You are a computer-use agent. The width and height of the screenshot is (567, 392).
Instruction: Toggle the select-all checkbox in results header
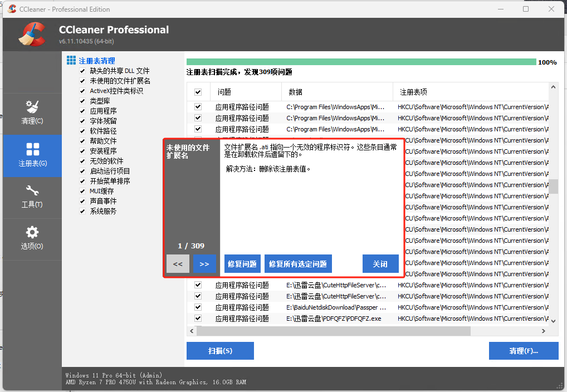coord(198,92)
